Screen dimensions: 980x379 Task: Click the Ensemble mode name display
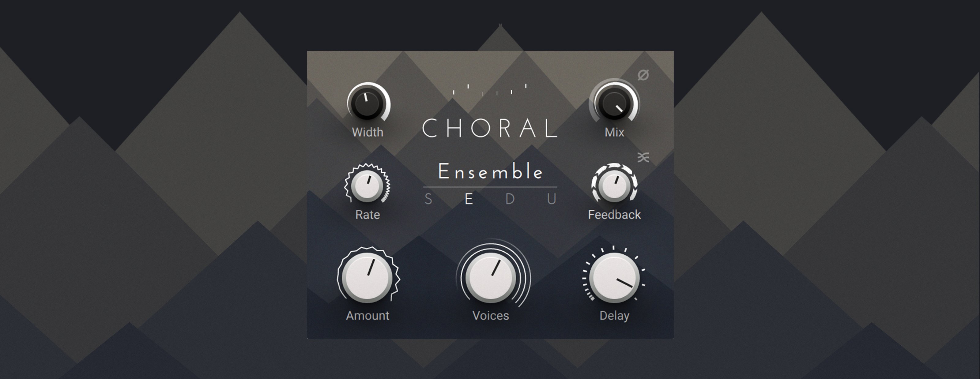click(490, 171)
